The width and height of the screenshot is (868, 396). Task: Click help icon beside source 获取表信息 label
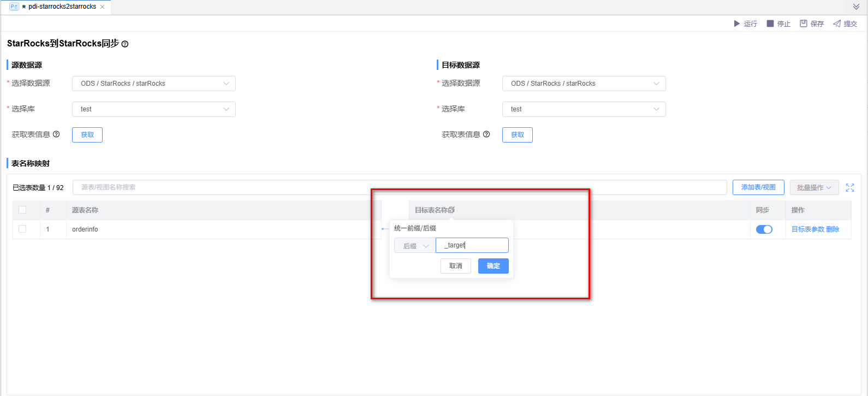click(x=56, y=134)
